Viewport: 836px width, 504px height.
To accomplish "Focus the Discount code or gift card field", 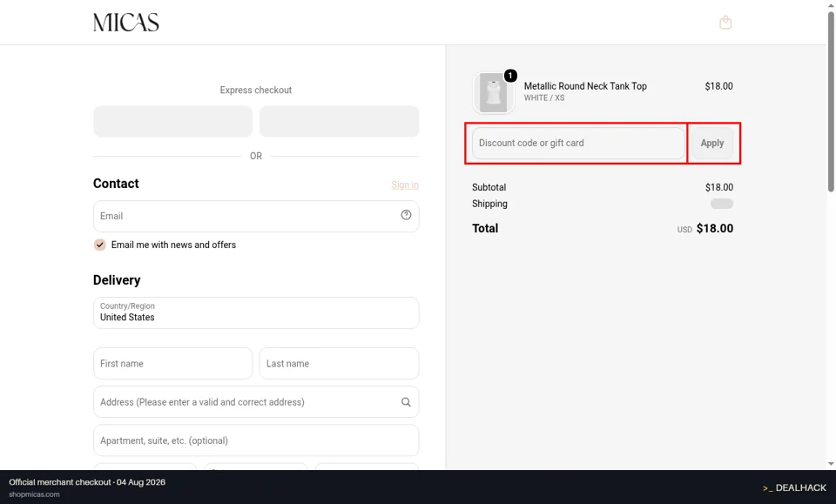I will point(578,143).
